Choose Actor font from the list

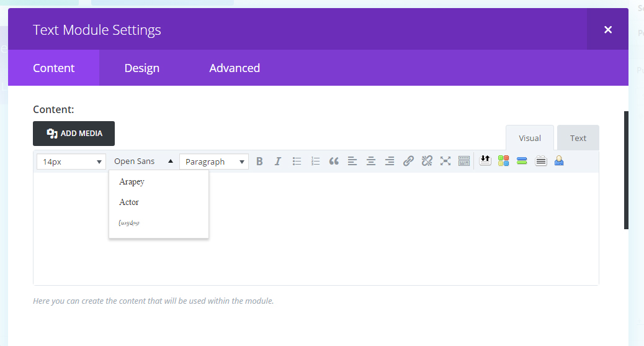(x=129, y=203)
